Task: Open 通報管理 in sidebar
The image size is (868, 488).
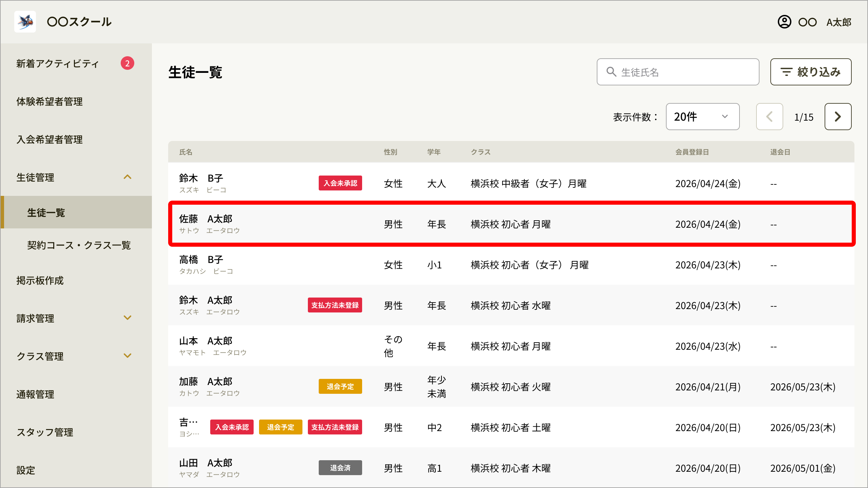Action: click(35, 394)
